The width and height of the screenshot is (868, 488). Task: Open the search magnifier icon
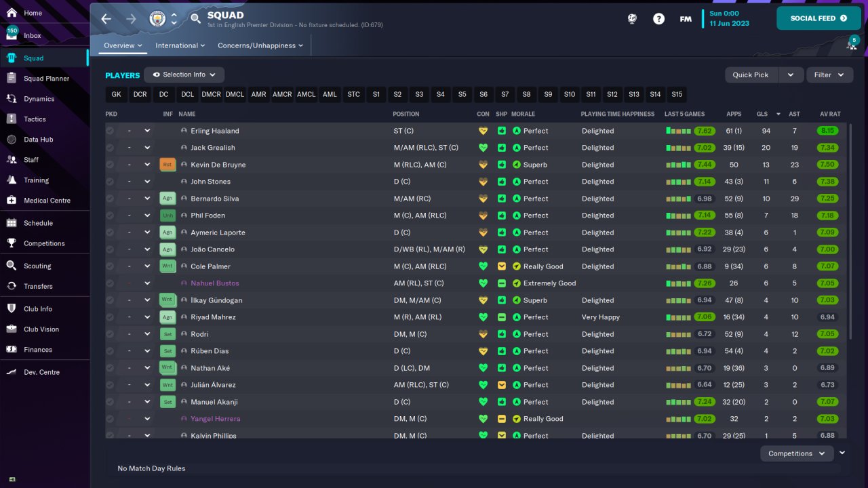[x=196, y=19]
